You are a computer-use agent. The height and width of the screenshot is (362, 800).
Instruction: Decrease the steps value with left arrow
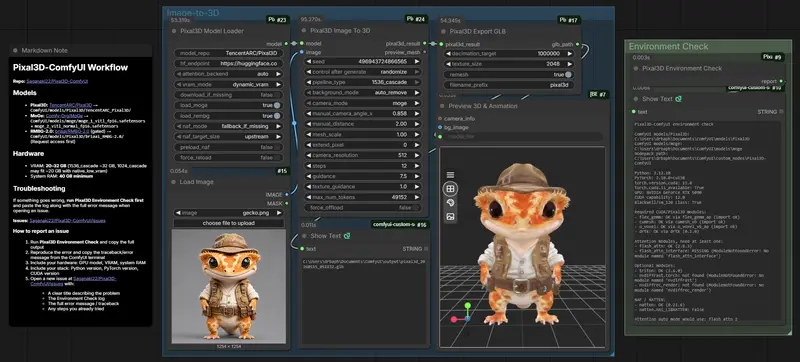309,166
